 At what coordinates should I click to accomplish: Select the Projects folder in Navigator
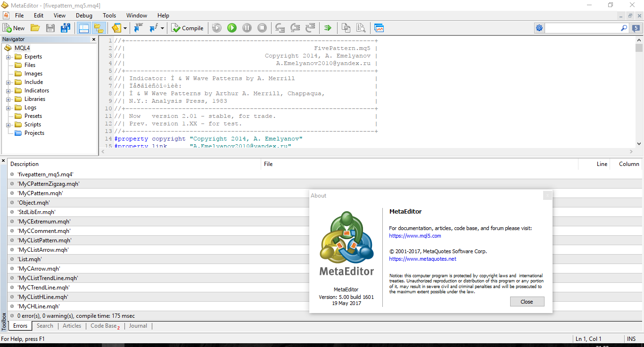point(34,133)
